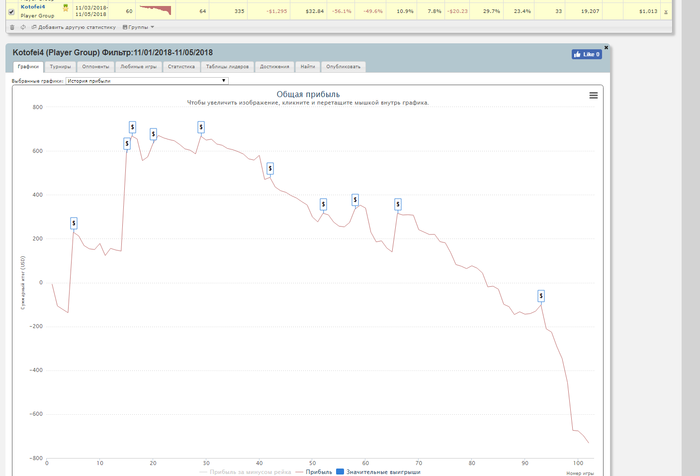Toggle the Kotofei4 row checkbox
This screenshot has width=700, height=476.
point(12,12)
